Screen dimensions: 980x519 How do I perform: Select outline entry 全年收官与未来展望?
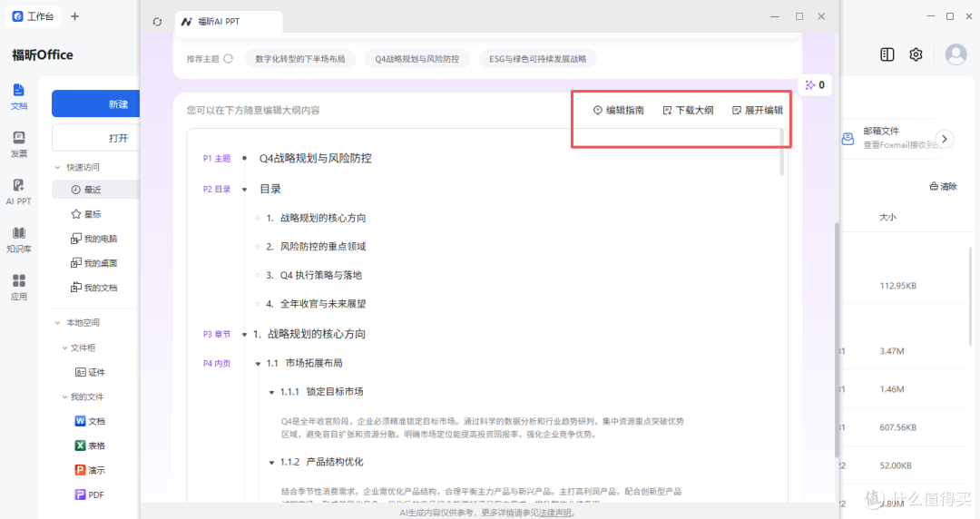point(323,304)
